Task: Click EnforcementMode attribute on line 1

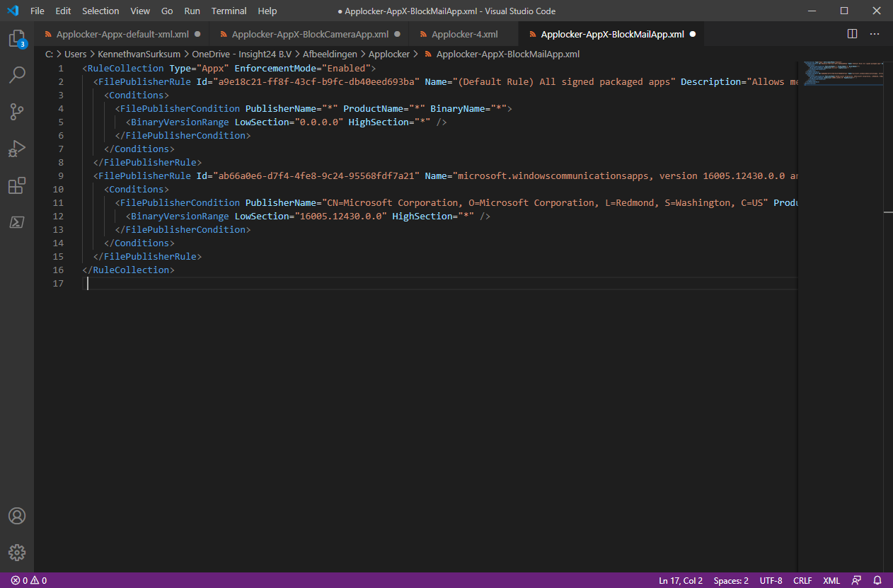Action: (275, 68)
